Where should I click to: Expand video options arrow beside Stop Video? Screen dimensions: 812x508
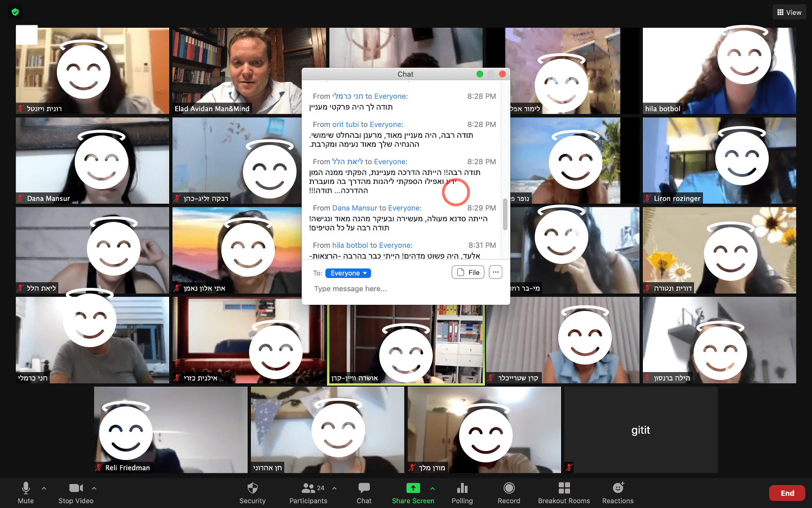(94, 488)
